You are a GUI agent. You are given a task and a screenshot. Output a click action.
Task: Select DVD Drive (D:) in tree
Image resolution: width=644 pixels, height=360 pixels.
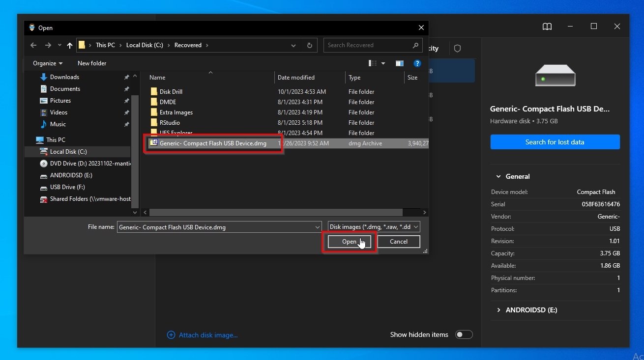pyautogui.click(x=90, y=164)
